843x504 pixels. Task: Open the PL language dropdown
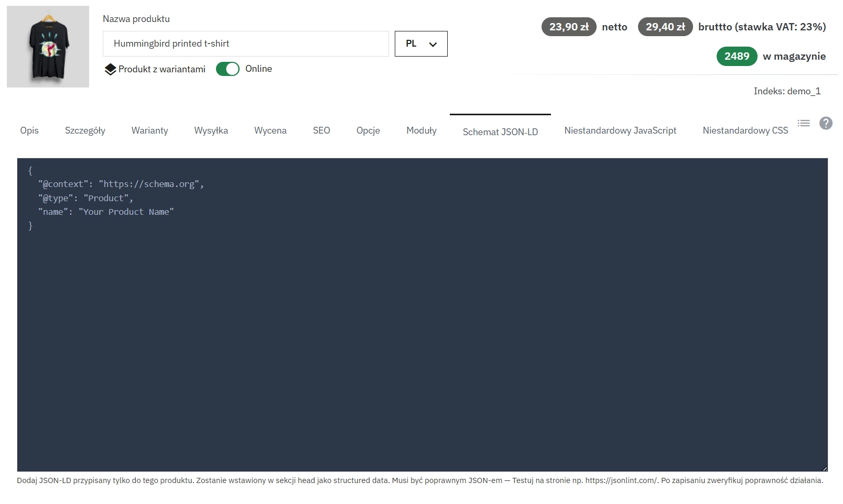tap(420, 43)
